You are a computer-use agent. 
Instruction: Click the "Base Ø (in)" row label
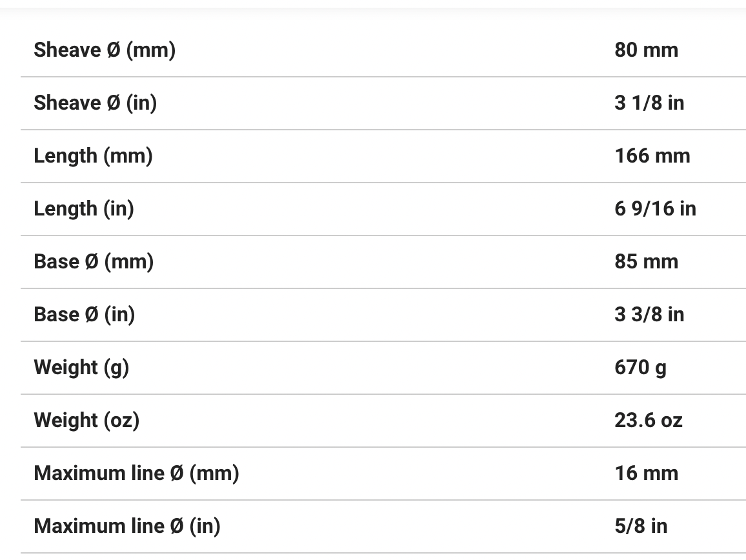pos(84,314)
